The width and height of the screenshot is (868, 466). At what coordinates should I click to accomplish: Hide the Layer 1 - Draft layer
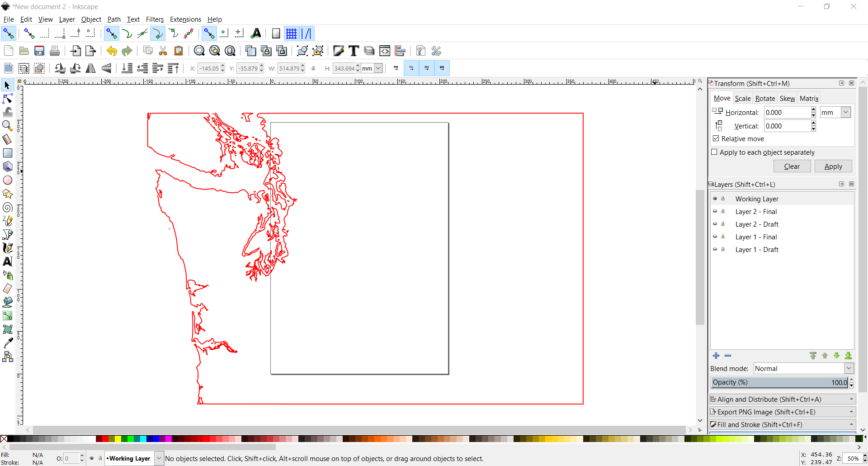(715, 249)
